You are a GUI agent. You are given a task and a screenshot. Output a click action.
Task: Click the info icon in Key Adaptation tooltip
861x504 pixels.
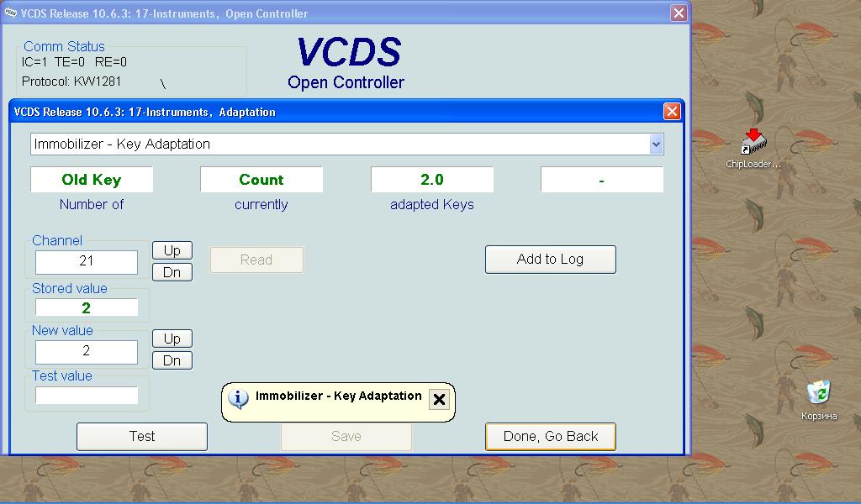[x=238, y=399]
